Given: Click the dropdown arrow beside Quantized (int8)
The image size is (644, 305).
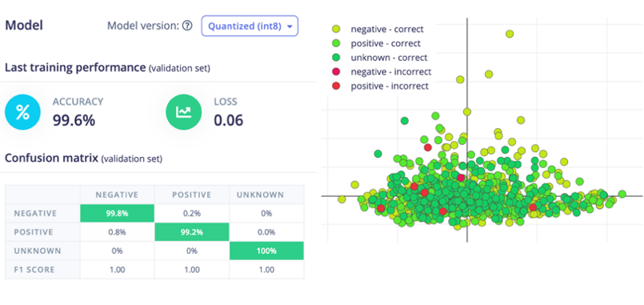Looking at the screenshot, I should point(290,26).
